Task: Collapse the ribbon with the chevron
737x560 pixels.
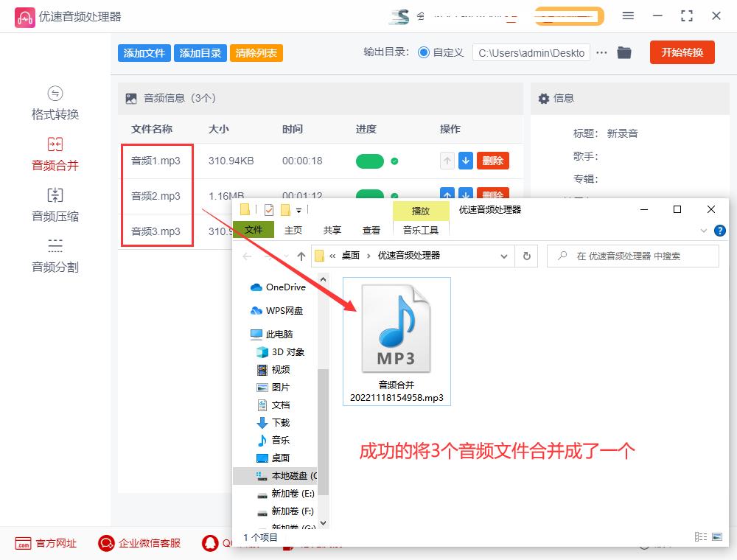Action: (x=704, y=230)
